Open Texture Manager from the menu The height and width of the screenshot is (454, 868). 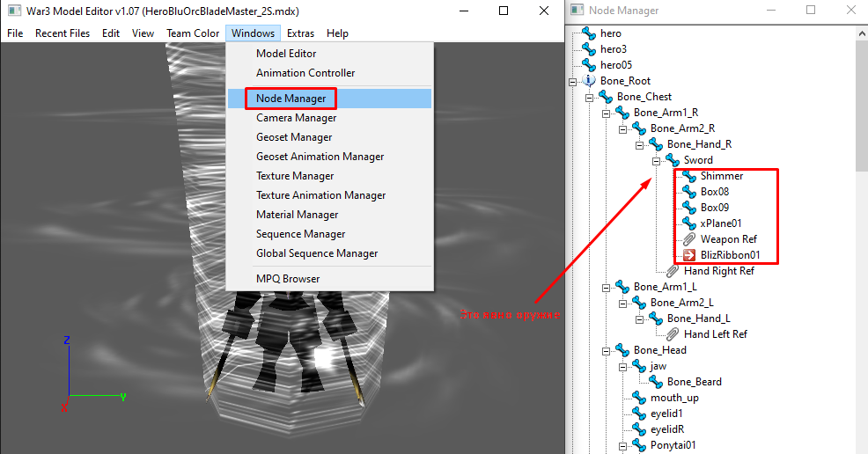click(x=329, y=176)
